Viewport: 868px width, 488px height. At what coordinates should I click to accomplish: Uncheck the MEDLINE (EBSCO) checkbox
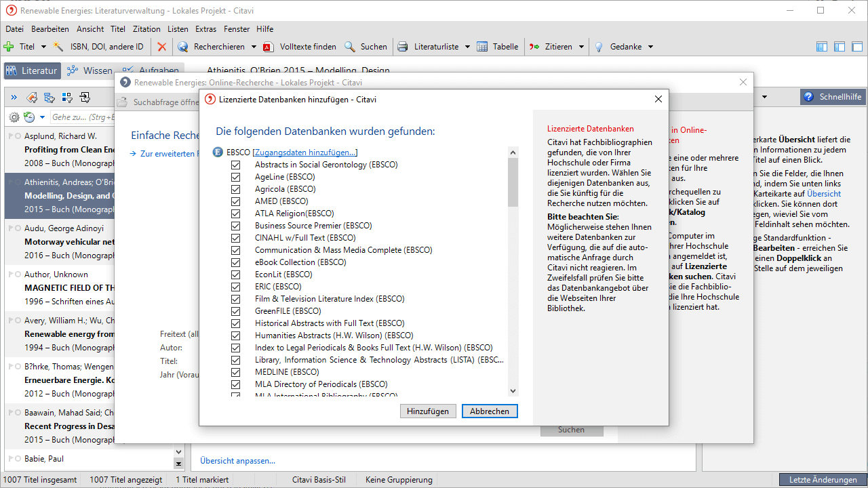[x=235, y=372]
